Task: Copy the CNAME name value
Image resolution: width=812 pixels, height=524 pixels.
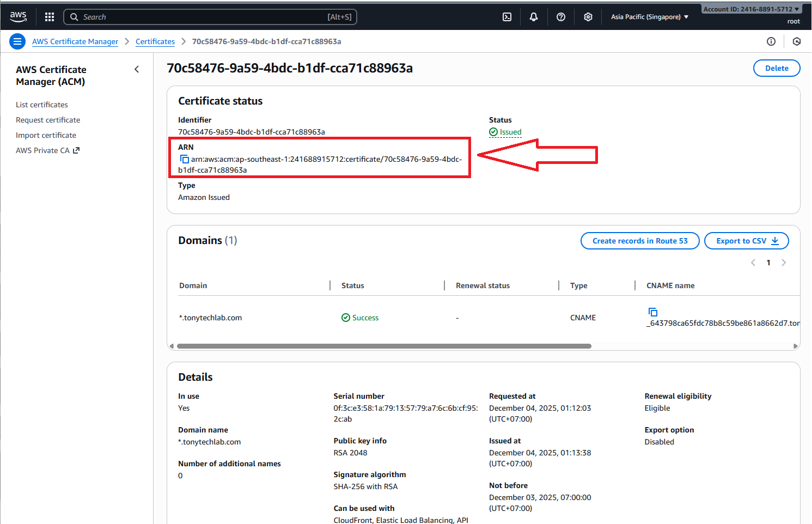Action: point(653,312)
